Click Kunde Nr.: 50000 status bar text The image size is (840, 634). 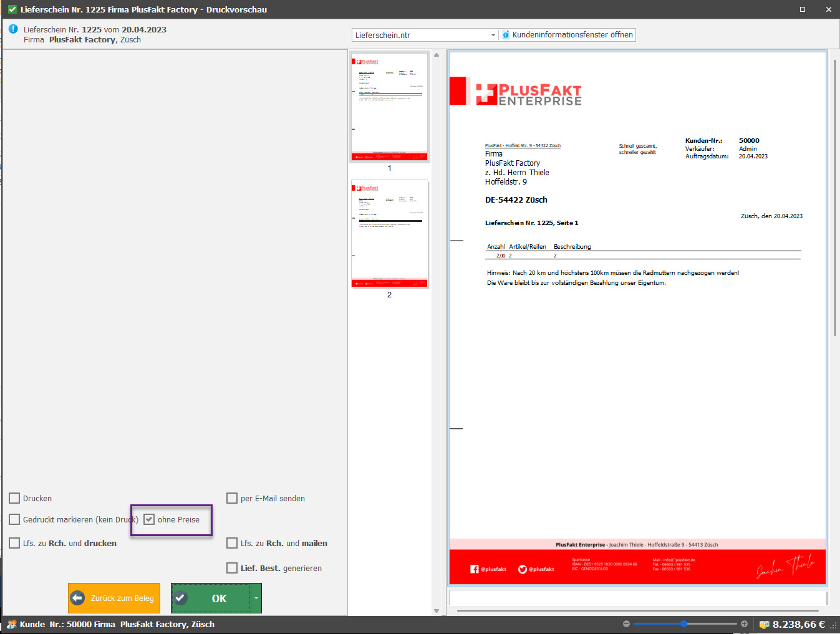(117, 624)
